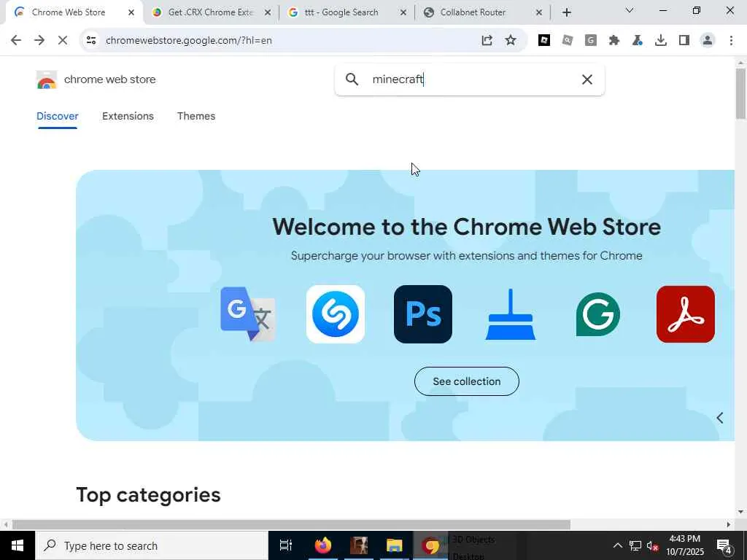This screenshot has height=560, width=747.
Task: Share this page icon in address bar
Action: pyautogui.click(x=487, y=41)
